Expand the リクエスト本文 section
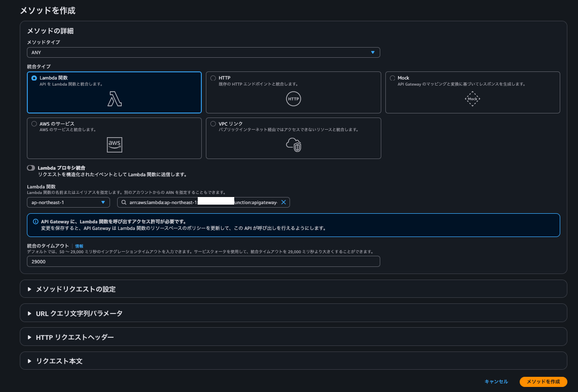Viewport: 578px width, 392px height. click(x=294, y=361)
